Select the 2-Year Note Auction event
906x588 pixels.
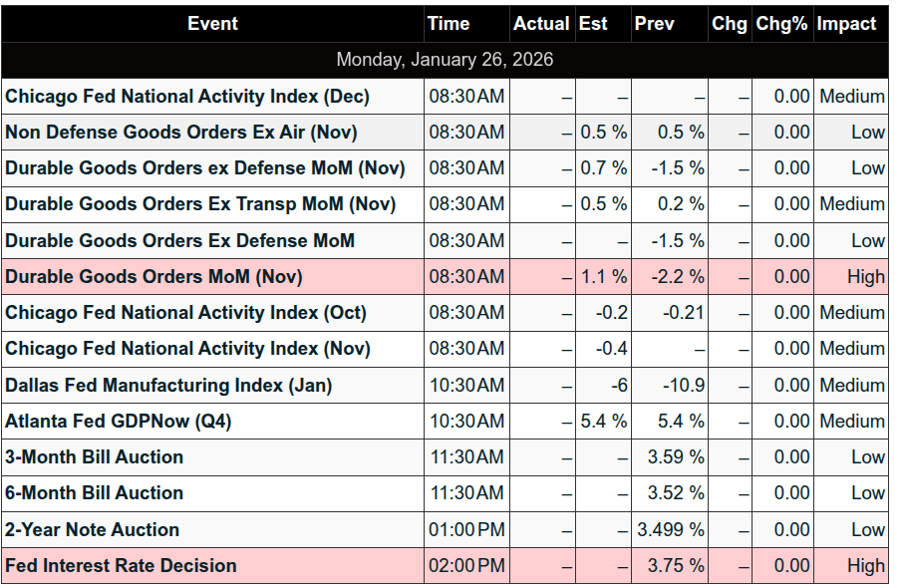(x=93, y=529)
